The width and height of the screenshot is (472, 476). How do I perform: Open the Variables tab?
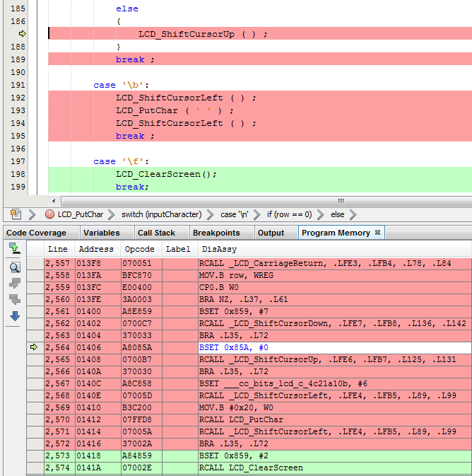click(x=101, y=233)
